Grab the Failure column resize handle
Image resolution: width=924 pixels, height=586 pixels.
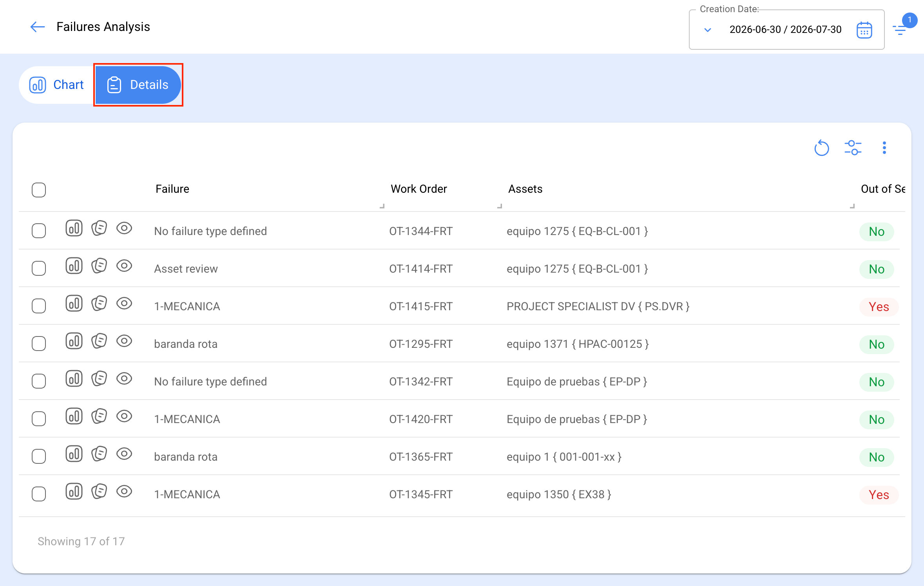382,206
